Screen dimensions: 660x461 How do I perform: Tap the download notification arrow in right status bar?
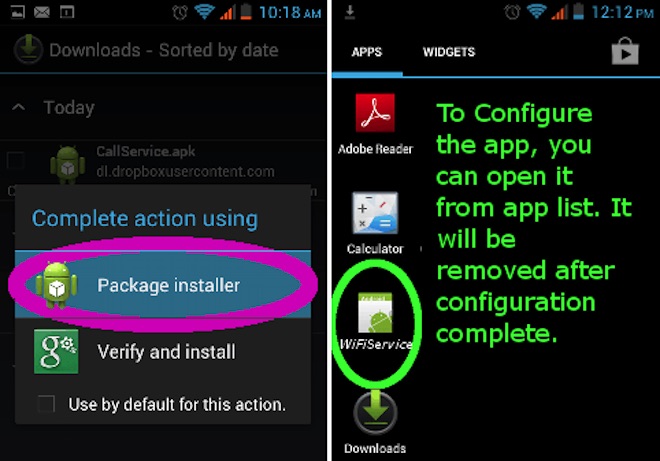[349, 13]
